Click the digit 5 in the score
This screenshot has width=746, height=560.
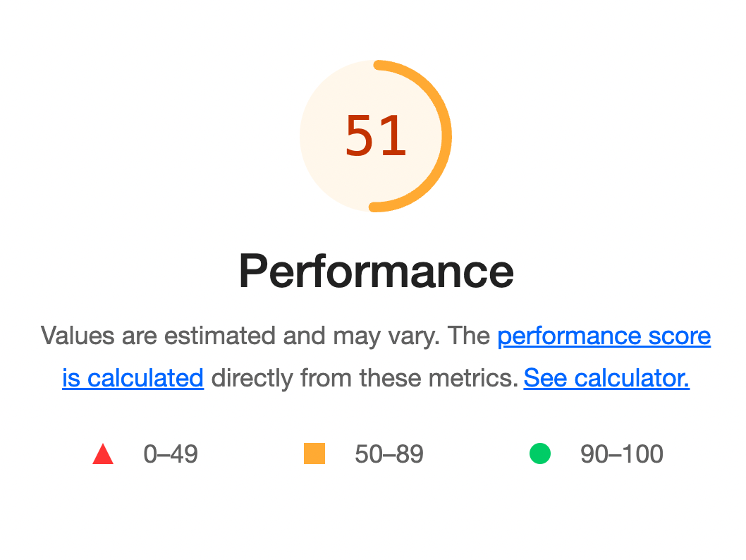pyautogui.click(x=359, y=136)
